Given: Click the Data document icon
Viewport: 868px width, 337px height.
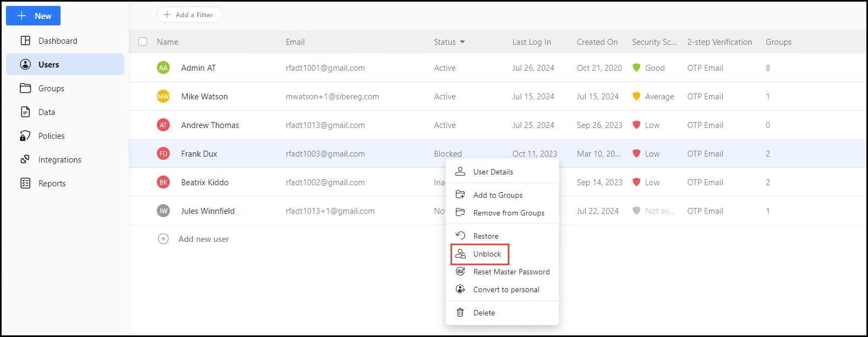Looking at the screenshot, I should pyautogui.click(x=25, y=112).
